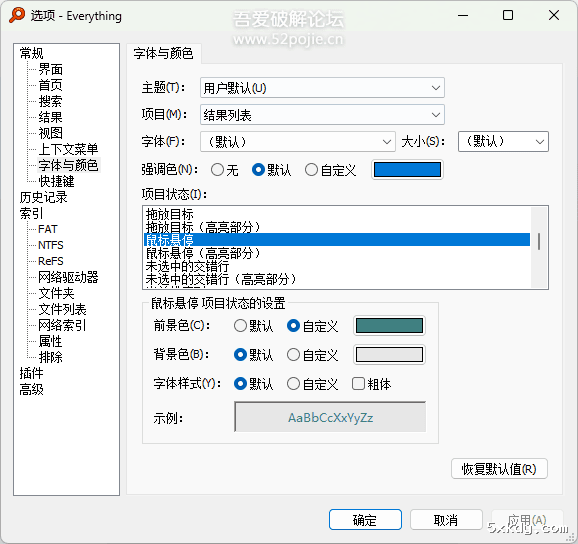Open the 大小 size dropdown
This screenshot has width=578, height=544.
503,142
